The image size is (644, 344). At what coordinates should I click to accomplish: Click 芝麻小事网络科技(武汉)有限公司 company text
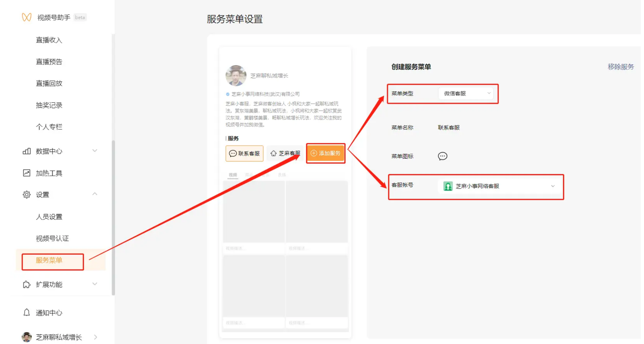point(266,94)
